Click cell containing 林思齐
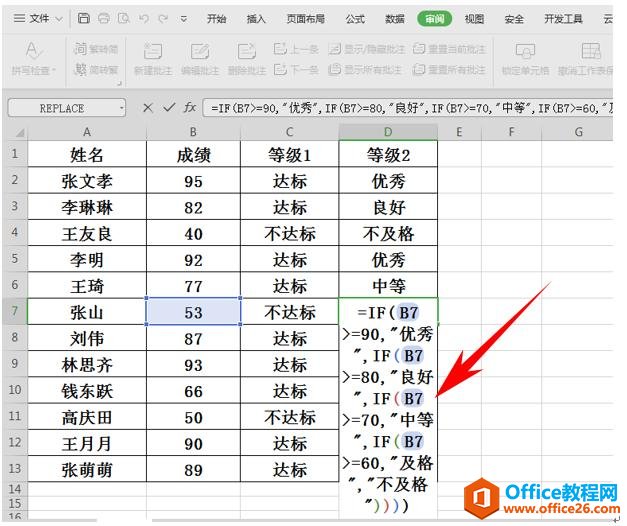Screen dimensions: 627x526 87,364
